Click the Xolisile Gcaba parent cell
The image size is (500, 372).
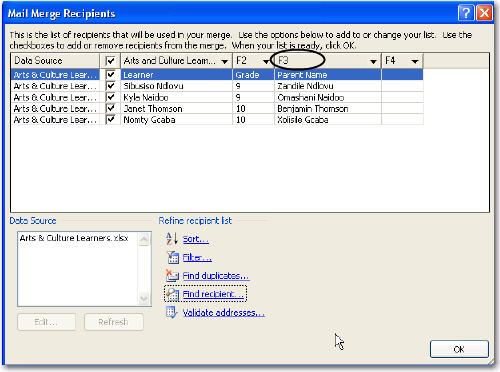pos(328,119)
